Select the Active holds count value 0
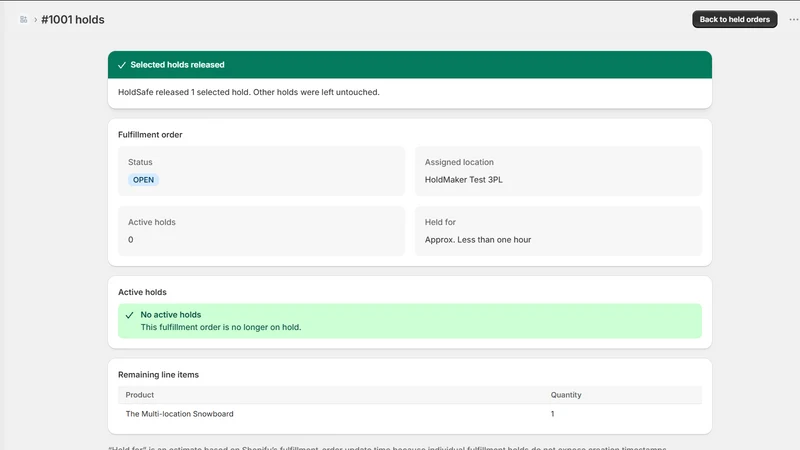The image size is (800, 450). click(x=131, y=240)
